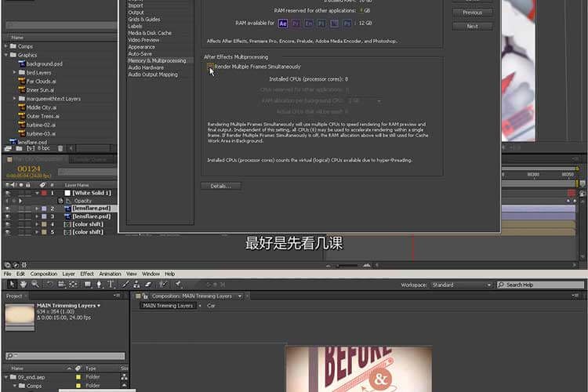Select Audio Hardware preferences category

pyautogui.click(x=146, y=67)
